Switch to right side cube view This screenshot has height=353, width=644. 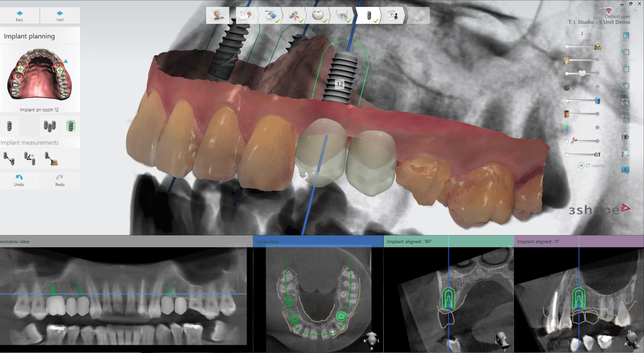tap(626, 102)
